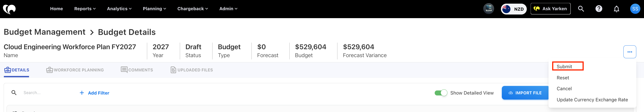Expand the Chargeback dropdown
644x112 pixels.
point(193,9)
